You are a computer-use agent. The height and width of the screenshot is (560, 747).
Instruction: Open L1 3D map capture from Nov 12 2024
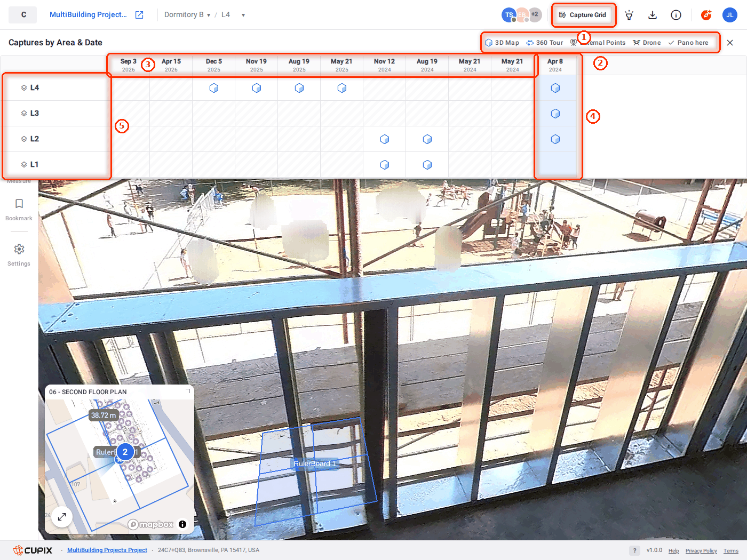tap(385, 165)
